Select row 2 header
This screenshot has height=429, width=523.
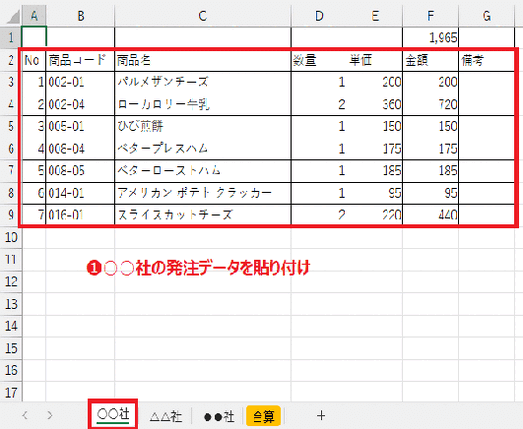coord(11,60)
